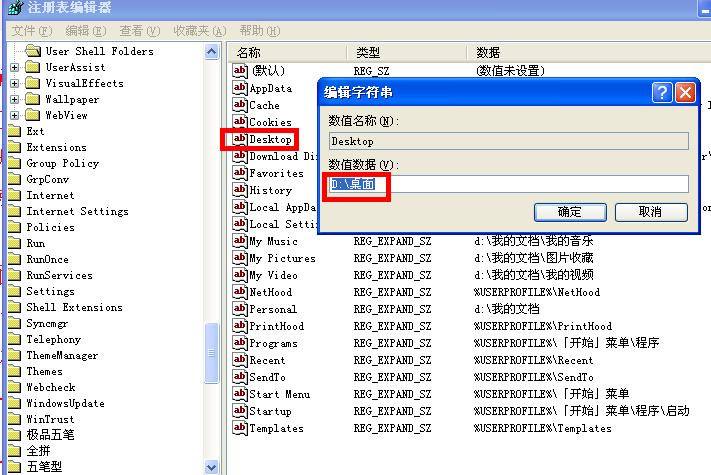Select the Internet Settings folder icon
Viewport: 711px width, 475px height.
pos(15,211)
